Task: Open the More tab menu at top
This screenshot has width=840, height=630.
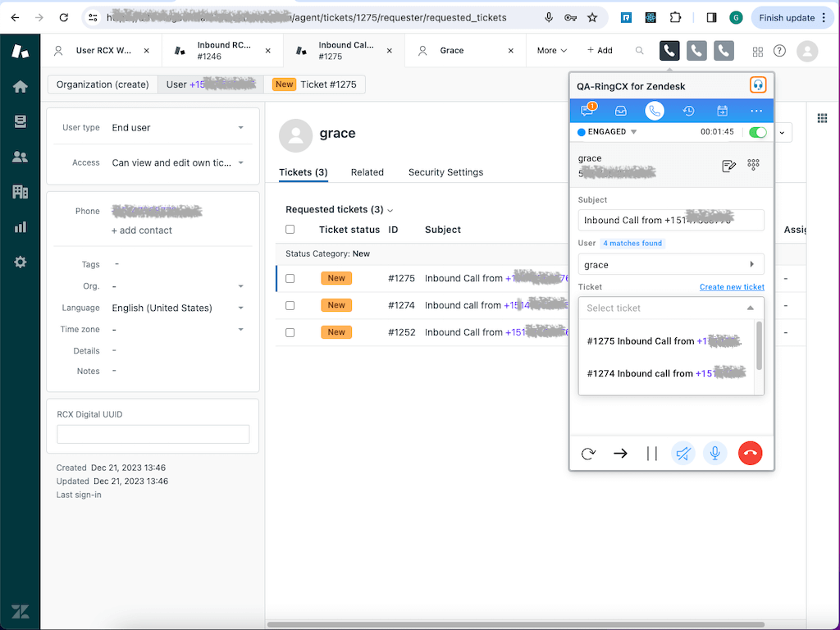Action: point(549,50)
